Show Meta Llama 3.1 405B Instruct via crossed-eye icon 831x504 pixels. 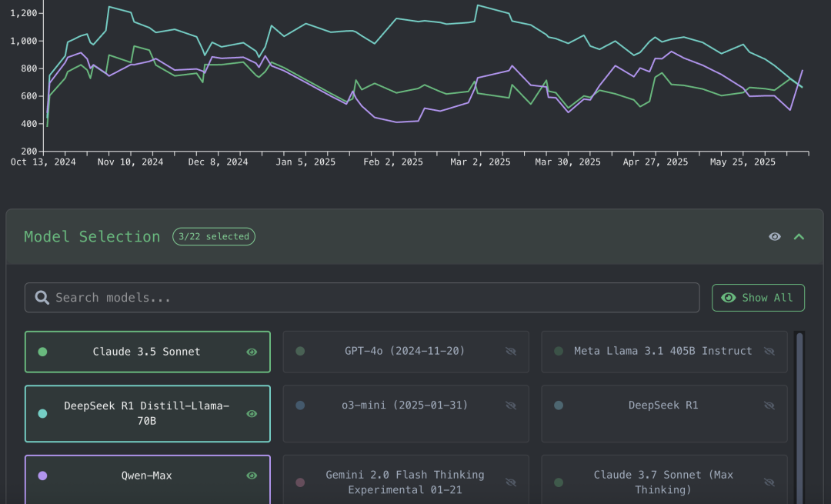click(769, 352)
